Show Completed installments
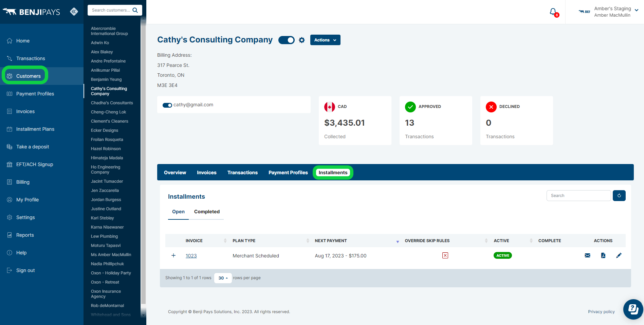 tap(207, 212)
